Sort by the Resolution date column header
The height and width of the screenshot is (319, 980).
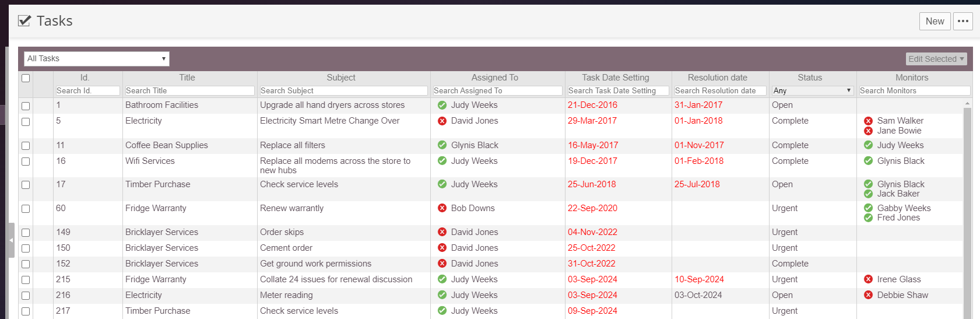pos(718,78)
